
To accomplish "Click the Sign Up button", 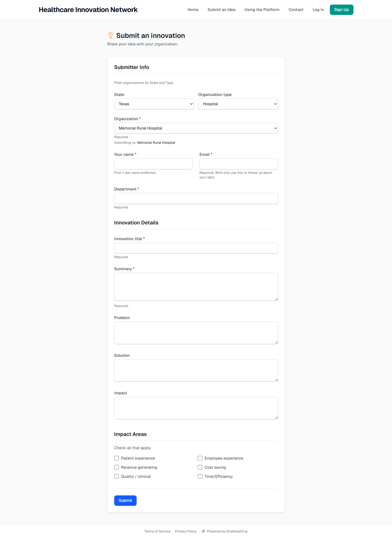I will coord(341,10).
